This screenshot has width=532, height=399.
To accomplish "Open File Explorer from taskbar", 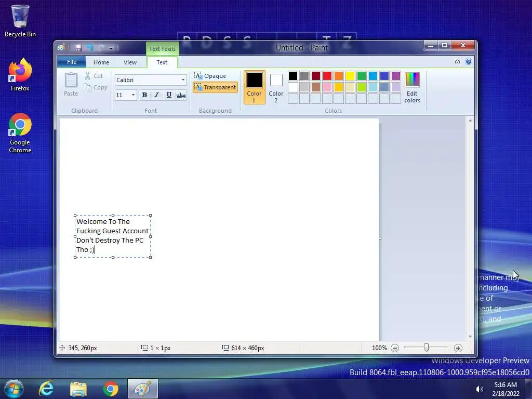I will point(78,389).
